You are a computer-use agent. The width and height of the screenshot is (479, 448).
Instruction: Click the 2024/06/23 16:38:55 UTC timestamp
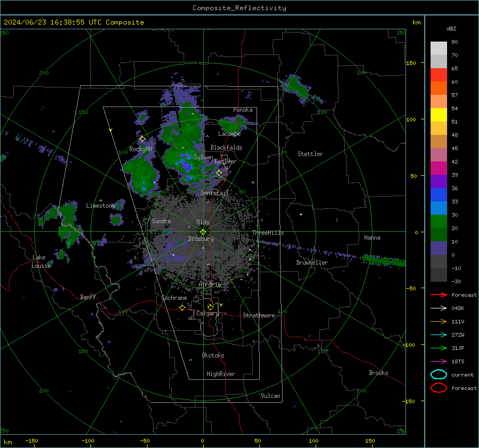pyautogui.click(x=53, y=22)
